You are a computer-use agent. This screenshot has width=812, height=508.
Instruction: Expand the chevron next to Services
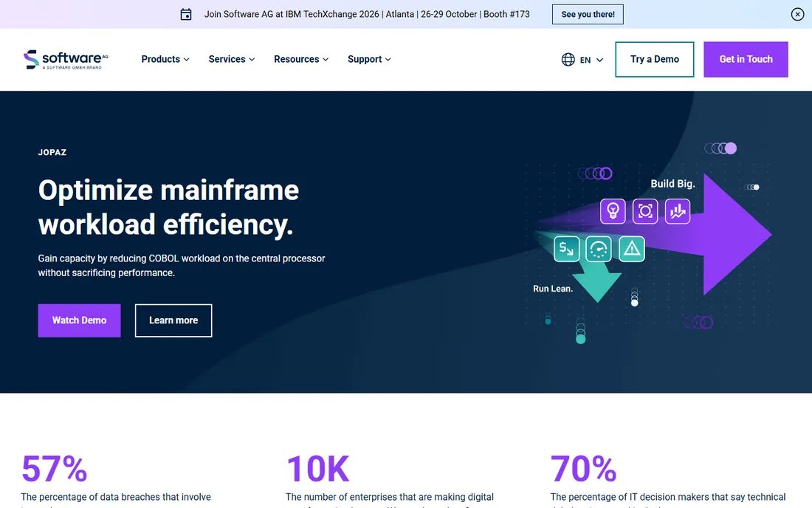252,60
